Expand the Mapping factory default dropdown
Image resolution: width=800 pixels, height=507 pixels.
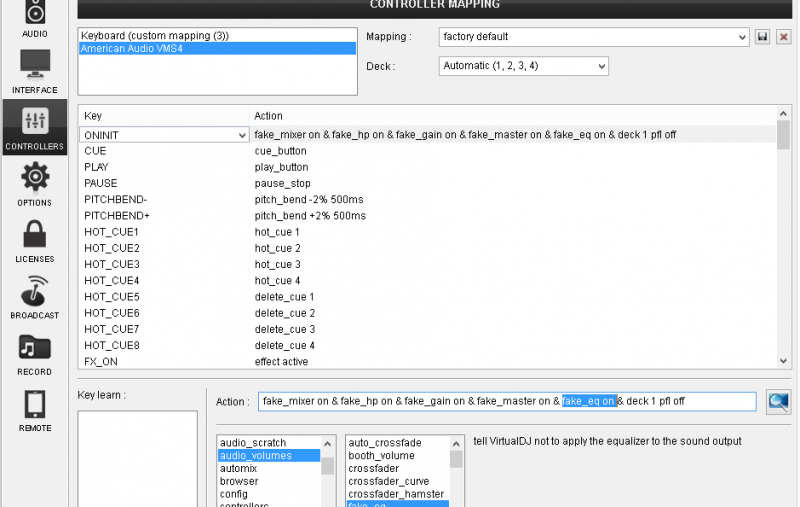[x=741, y=37]
